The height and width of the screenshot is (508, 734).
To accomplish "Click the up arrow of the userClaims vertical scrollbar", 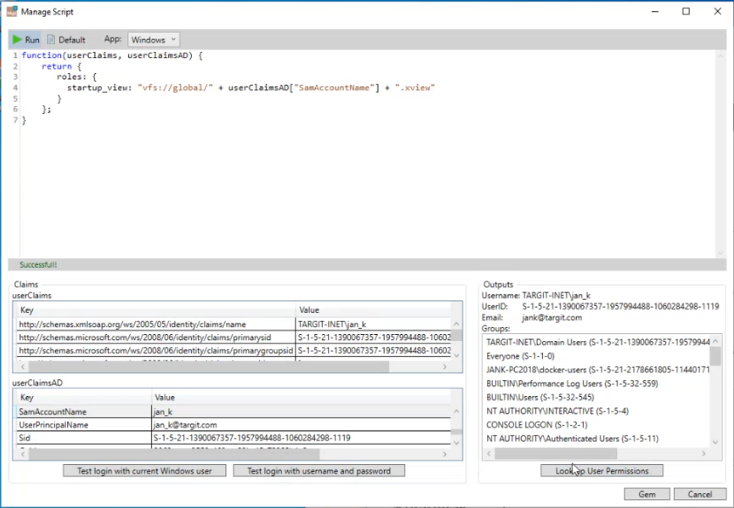I will click(456, 324).
